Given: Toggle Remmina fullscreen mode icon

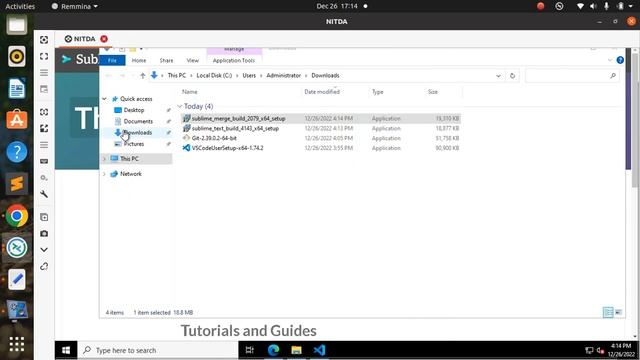Looking at the screenshot, I should pos(44,56).
